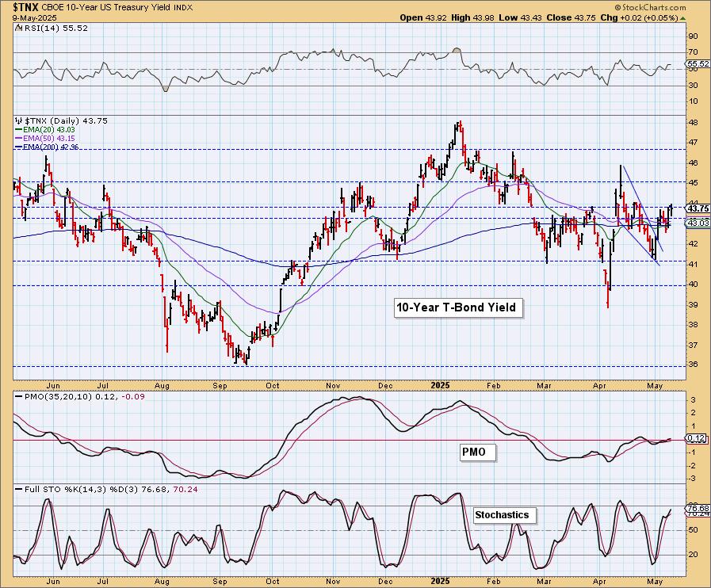Click the 70 label on RSI axis
711x588 pixels.
[x=694, y=52]
